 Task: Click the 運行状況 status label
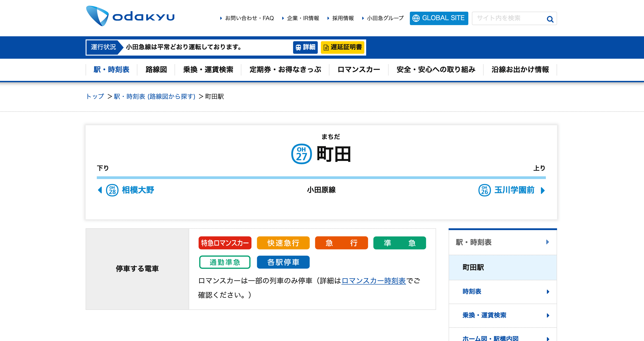coord(103,47)
